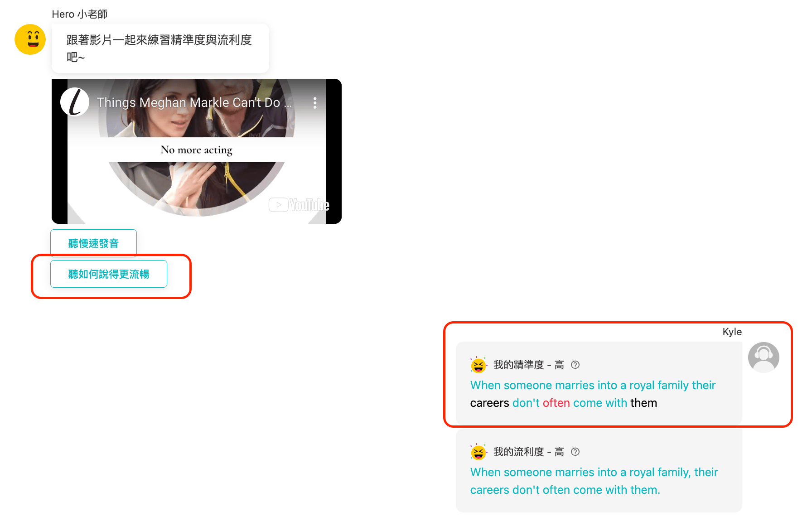Click the laughing emoji beside 我的精準度
This screenshot has height=531, width=812.
pos(478,365)
